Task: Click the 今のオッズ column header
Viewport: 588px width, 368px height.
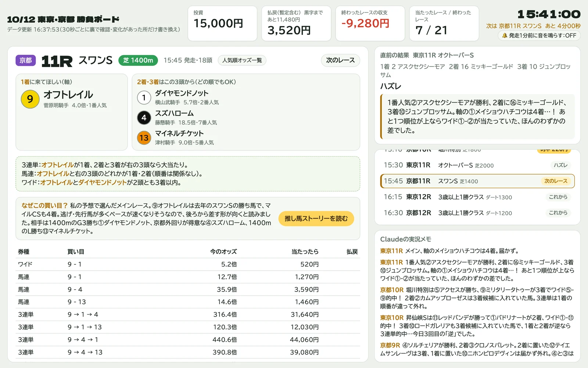Action: pyautogui.click(x=223, y=252)
